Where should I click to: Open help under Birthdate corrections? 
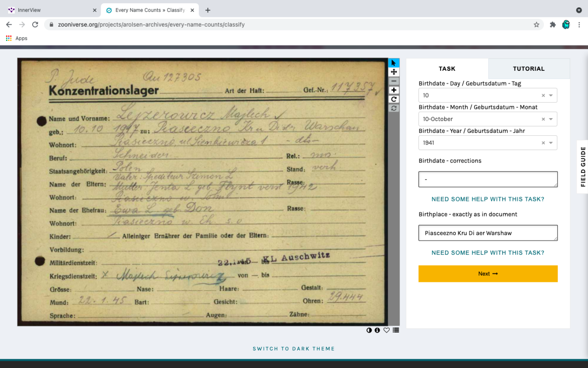488,199
